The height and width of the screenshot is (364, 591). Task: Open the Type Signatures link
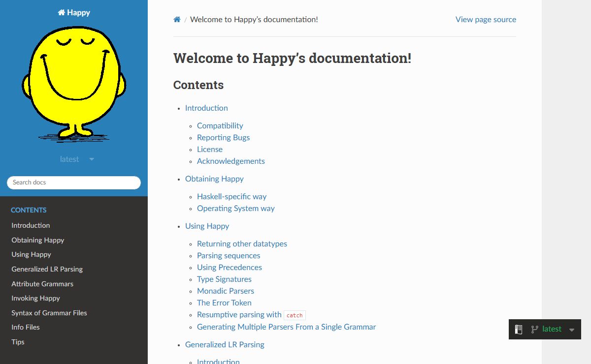[224, 279]
